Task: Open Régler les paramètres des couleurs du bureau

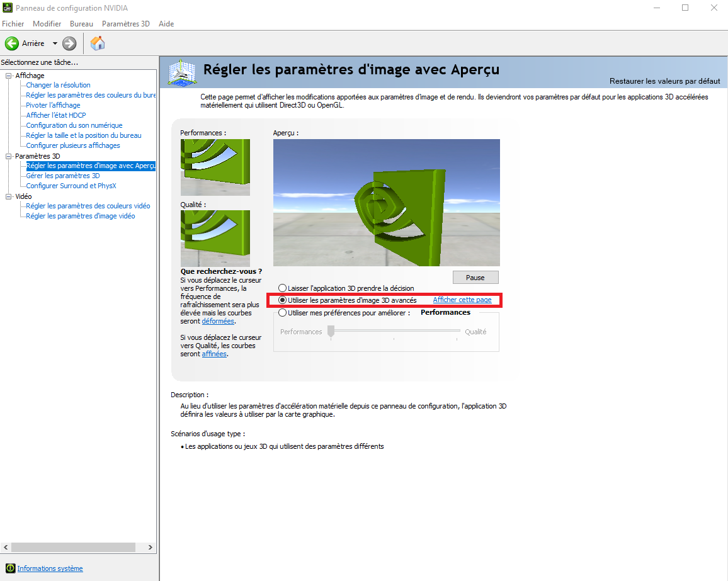Action: click(91, 95)
